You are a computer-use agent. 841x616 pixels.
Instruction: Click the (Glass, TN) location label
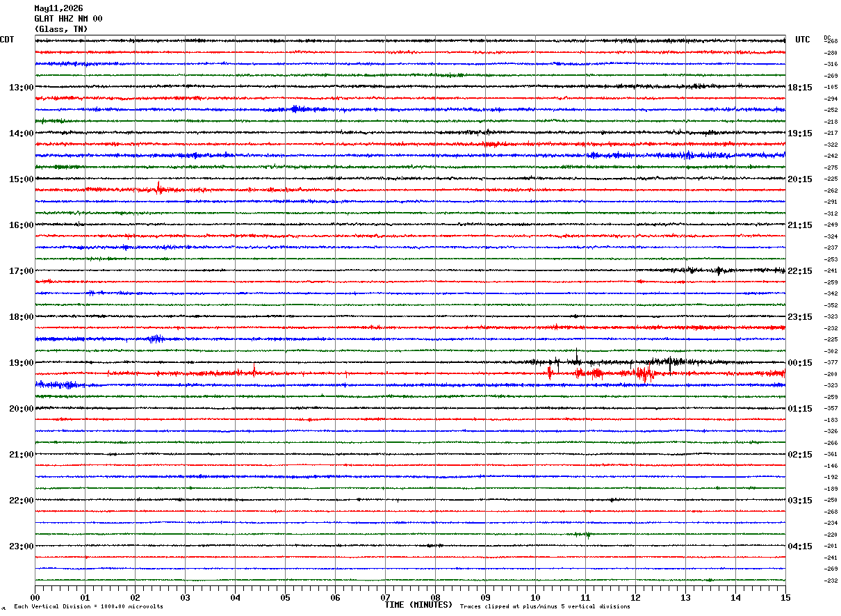pyautogui.click(x=61, y=29)
